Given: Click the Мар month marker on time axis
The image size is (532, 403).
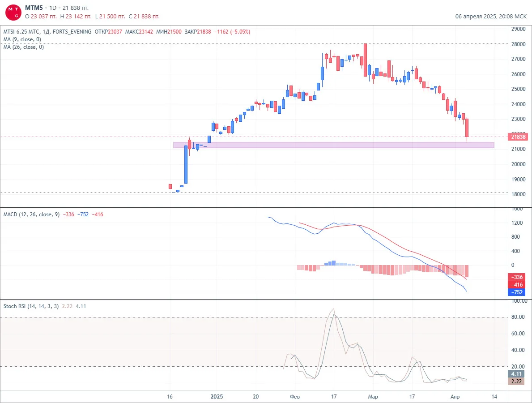Looking at the screenshot, I should 373,397.
